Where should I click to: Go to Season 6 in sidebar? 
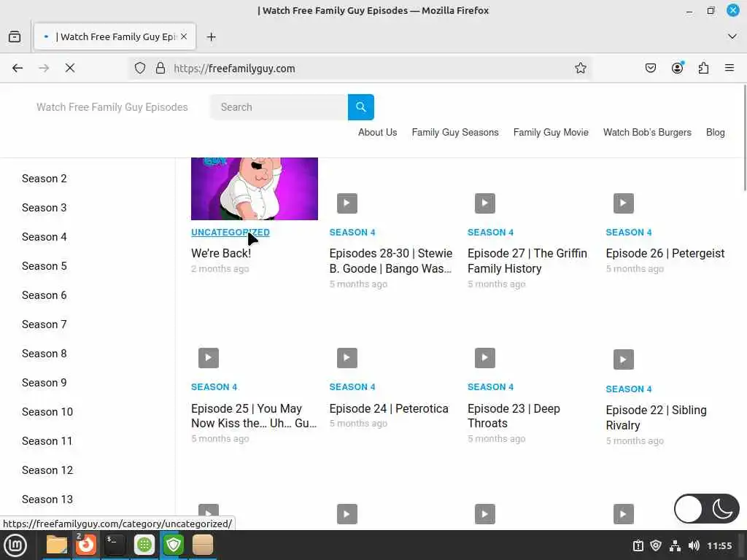[x=44, y=295]
